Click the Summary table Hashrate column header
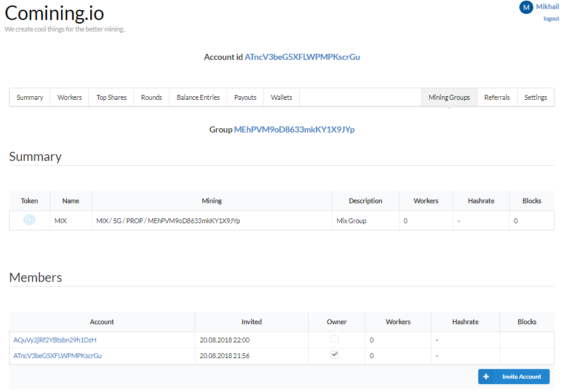Viewport: 563px width, 392px height. [481, 201]
